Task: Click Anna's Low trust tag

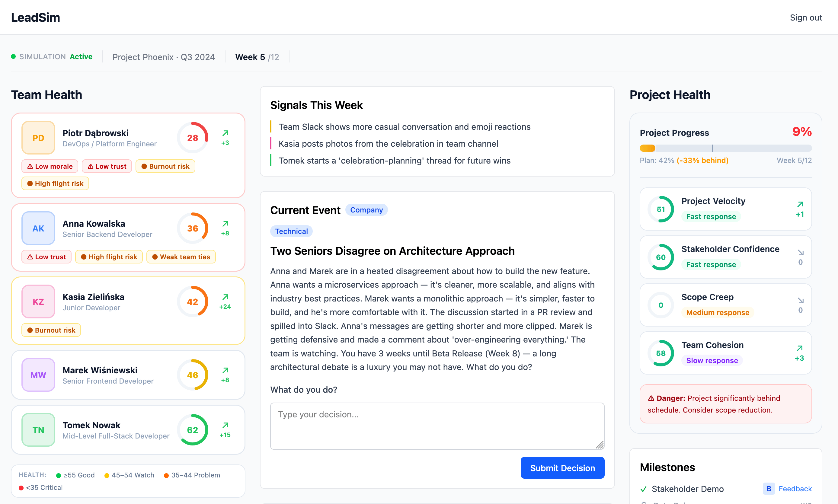Action: point(46,257)
